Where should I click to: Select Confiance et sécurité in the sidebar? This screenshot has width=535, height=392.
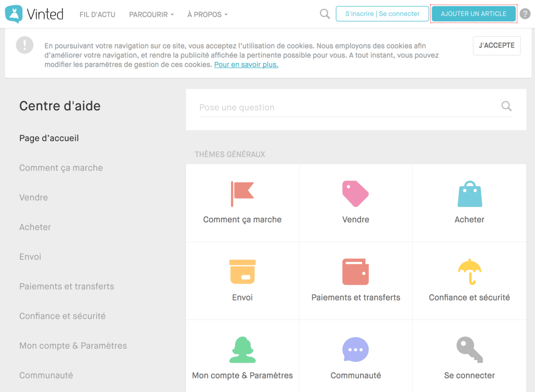[63, 316]
